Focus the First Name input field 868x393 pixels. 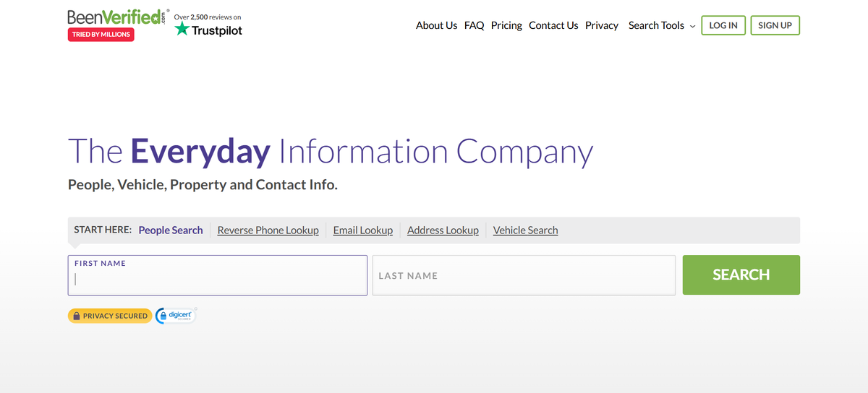(218, 275)
